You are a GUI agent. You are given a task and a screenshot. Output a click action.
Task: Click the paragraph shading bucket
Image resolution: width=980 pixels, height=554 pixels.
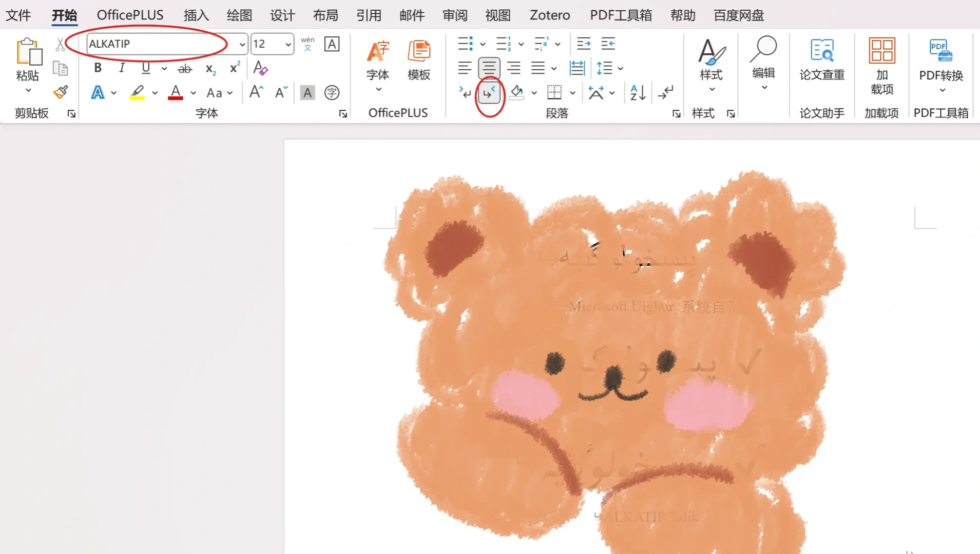pyautogui.click(x=516, y=93)
